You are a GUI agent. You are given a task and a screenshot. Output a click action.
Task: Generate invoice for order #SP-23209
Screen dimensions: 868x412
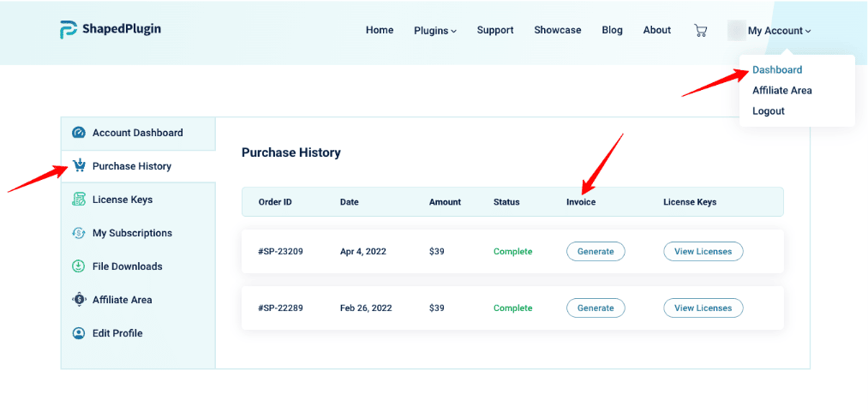[596, 252]
